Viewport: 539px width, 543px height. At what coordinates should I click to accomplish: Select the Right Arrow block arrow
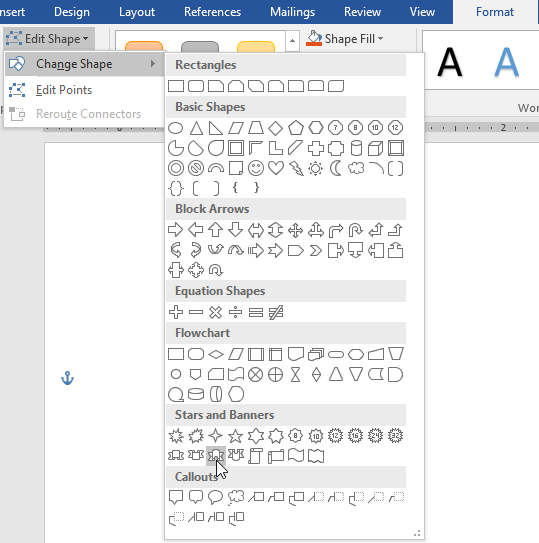(175, 230)
